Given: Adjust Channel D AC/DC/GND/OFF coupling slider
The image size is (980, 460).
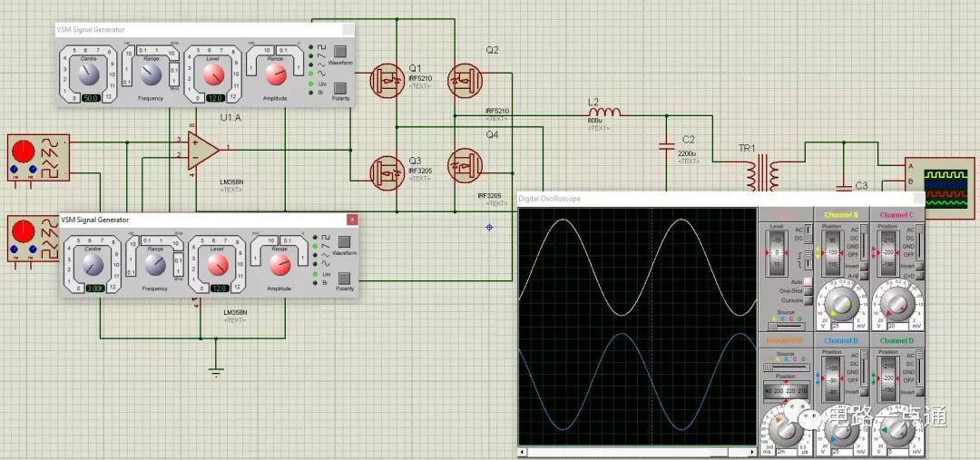Looking at the screenshot, I should [918, 368].
